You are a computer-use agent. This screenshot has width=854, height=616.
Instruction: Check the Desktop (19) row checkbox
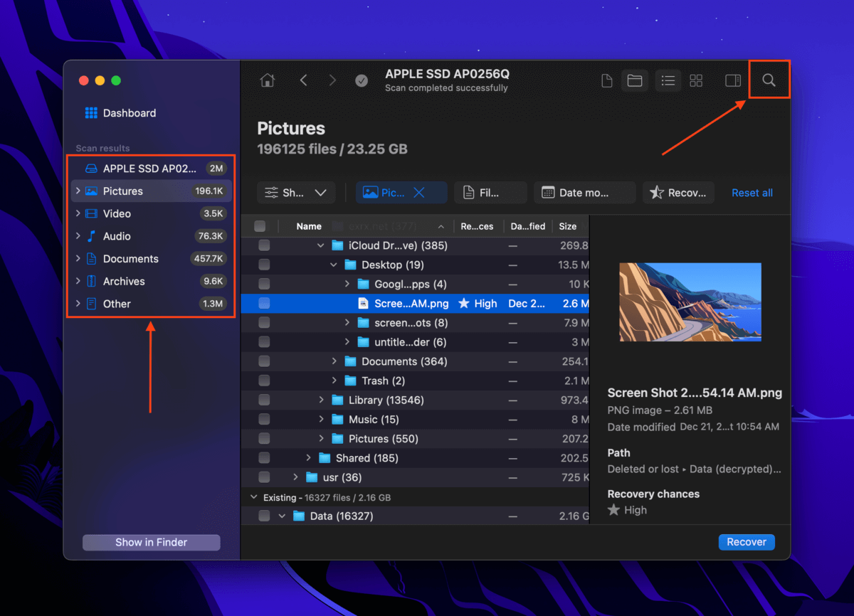coord(264,265)
